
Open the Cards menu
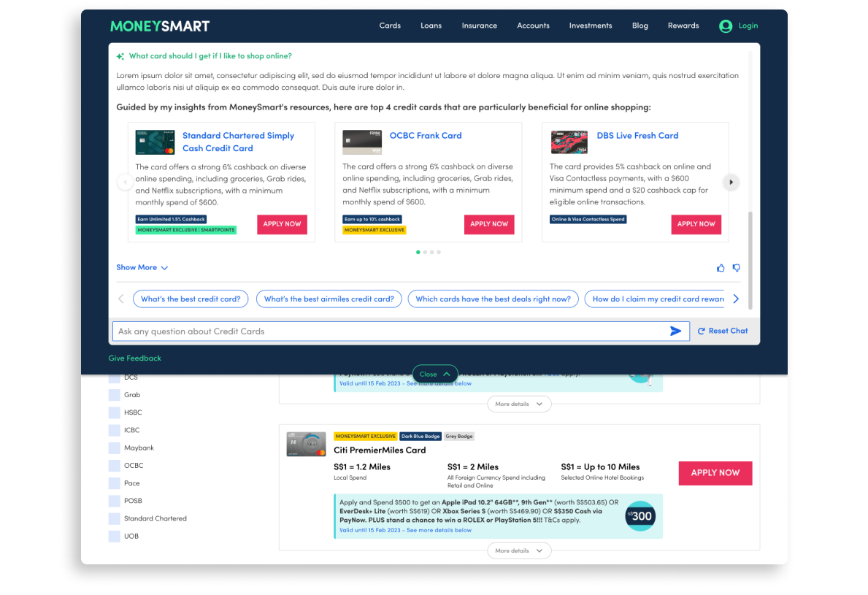(390, 26)
